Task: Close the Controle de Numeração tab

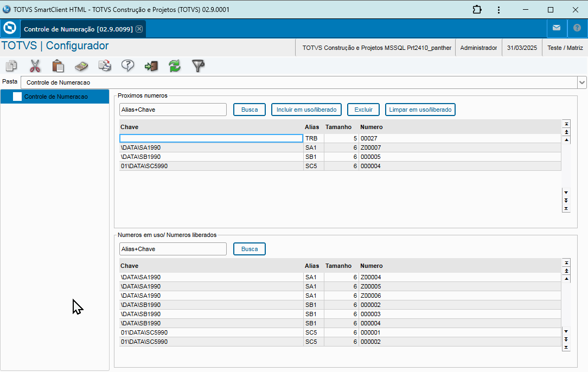Action: pyautogui.click(x=139, y=29)
